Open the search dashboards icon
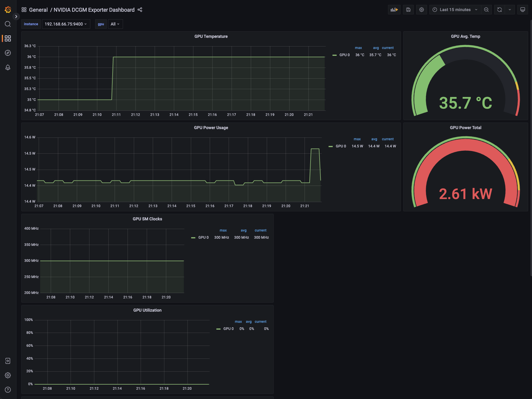This screenshot has height=399, width=532. (x=8, y=24)
